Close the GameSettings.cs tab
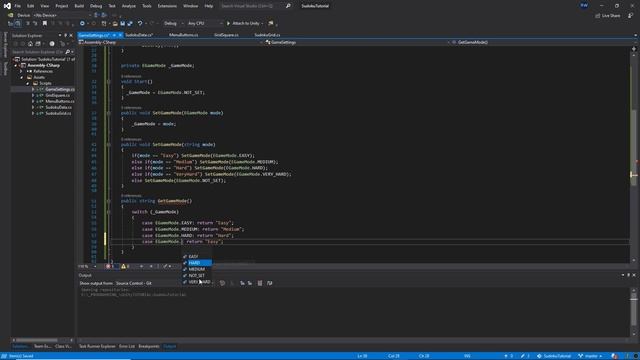640x360 pixels. pos(120,35)
